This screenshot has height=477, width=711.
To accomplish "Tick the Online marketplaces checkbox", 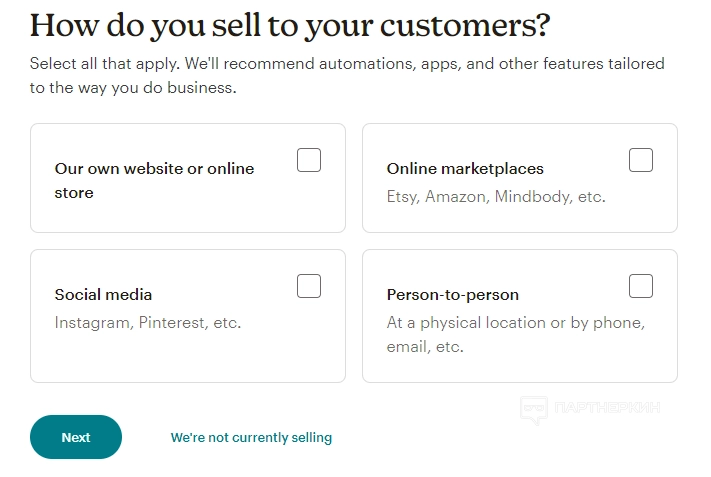I will (641, 160).
